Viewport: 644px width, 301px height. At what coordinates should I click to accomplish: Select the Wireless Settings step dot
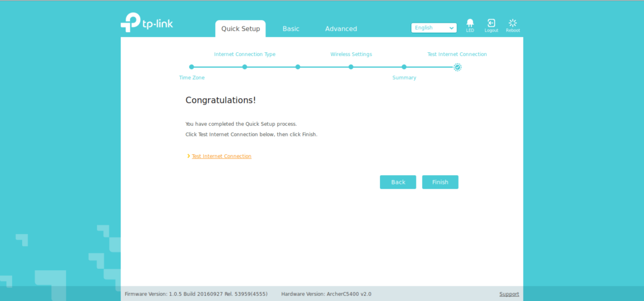coord(351,67)
